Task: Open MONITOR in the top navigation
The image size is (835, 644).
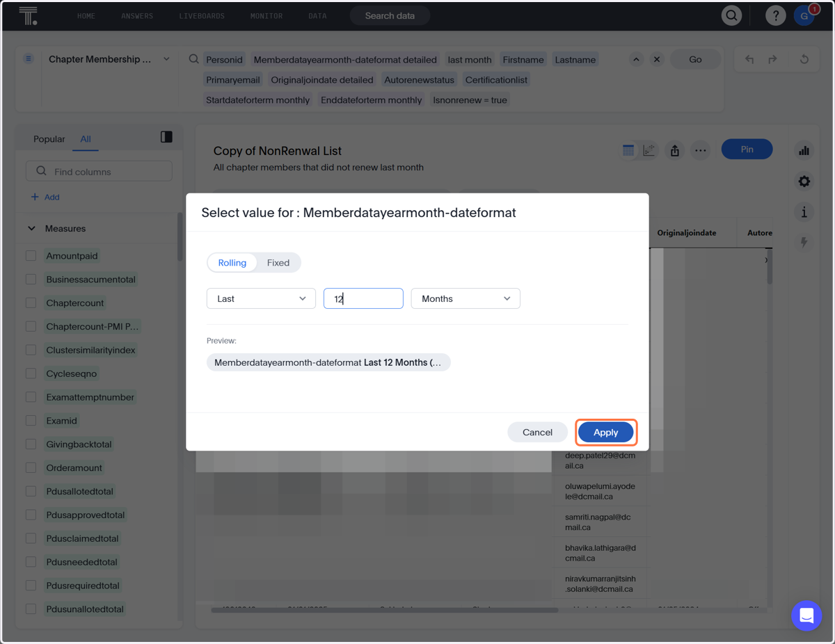Action: (x=267, y=15)
